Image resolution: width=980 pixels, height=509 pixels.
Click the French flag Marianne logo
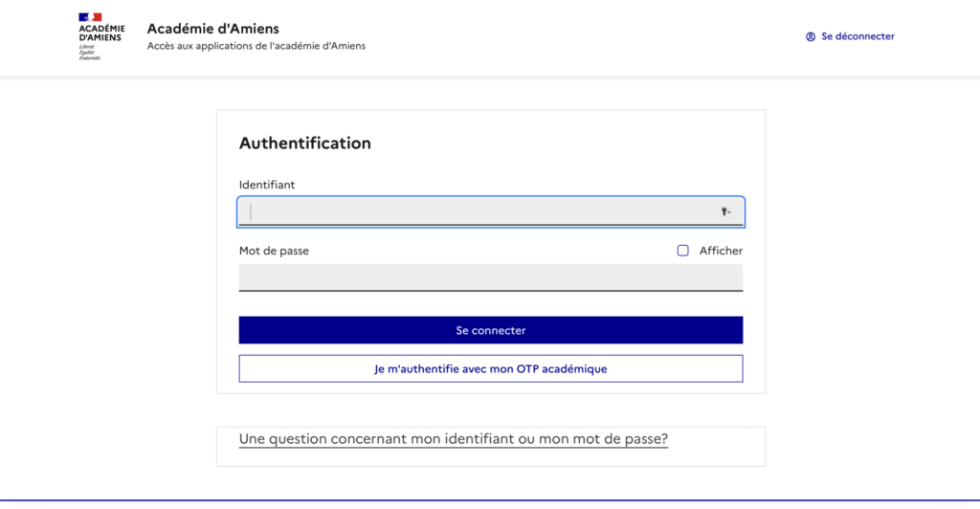90,17
